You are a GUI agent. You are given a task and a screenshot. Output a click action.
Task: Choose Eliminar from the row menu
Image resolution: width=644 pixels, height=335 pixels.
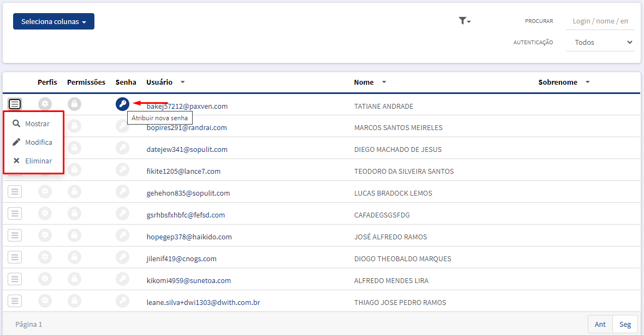(32, 161)
